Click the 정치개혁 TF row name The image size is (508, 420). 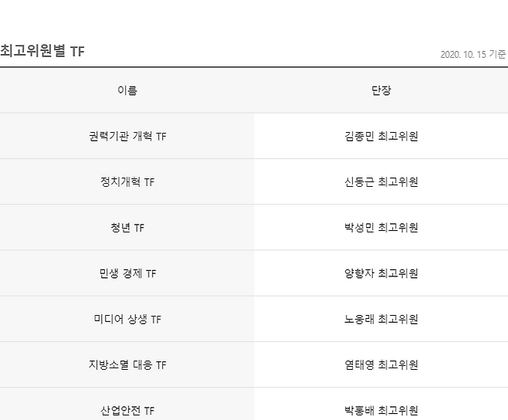pyautogui.click(x=127, y=182)
